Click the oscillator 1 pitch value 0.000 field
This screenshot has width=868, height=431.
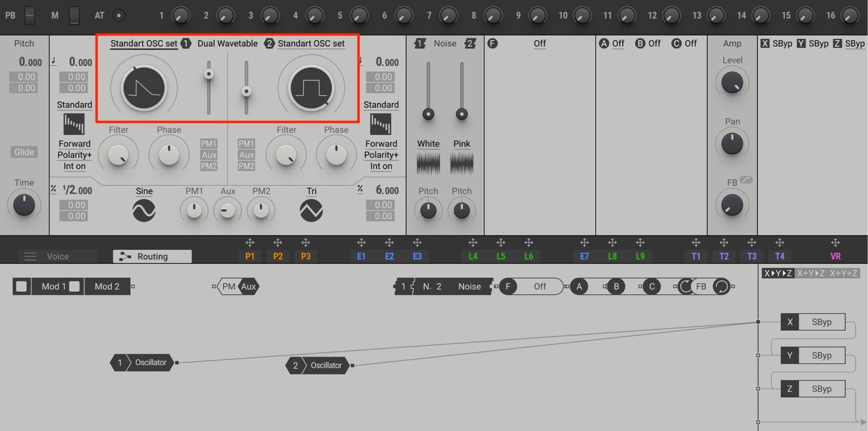(x=81, y=61)
